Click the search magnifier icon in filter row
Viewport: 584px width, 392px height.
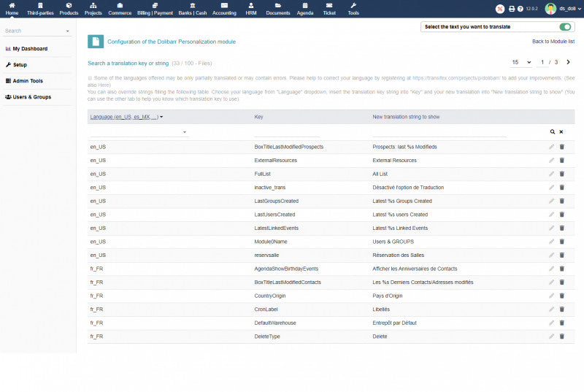[553, 132]
